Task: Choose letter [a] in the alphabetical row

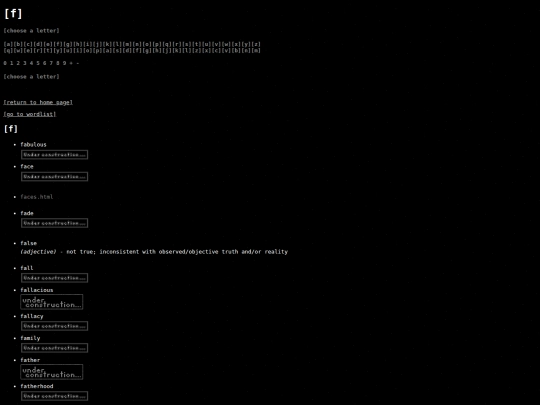Action: pos(8,44)
